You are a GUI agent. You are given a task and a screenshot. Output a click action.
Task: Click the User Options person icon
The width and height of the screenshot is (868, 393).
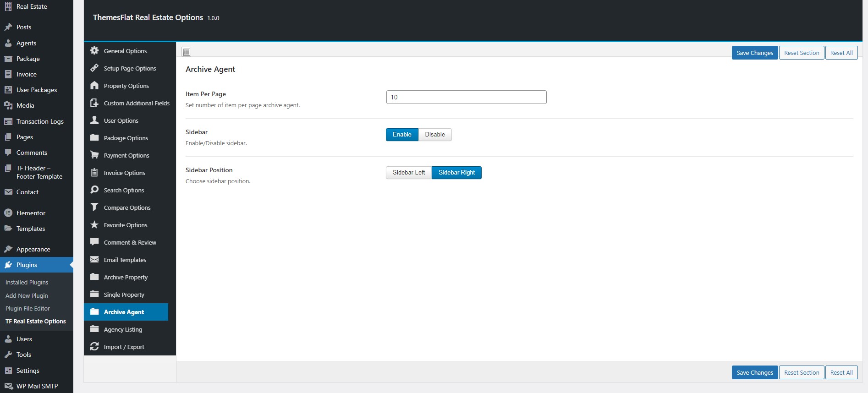click(94, 120)
